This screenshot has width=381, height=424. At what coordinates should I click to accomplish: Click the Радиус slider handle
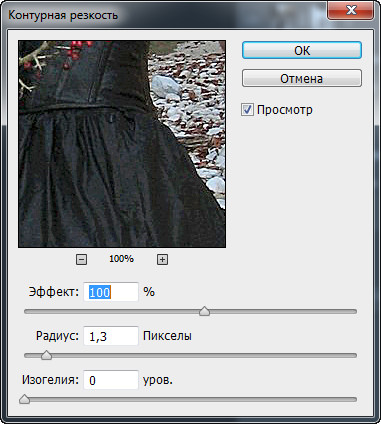pyautogui.click(x=46, y=355)
